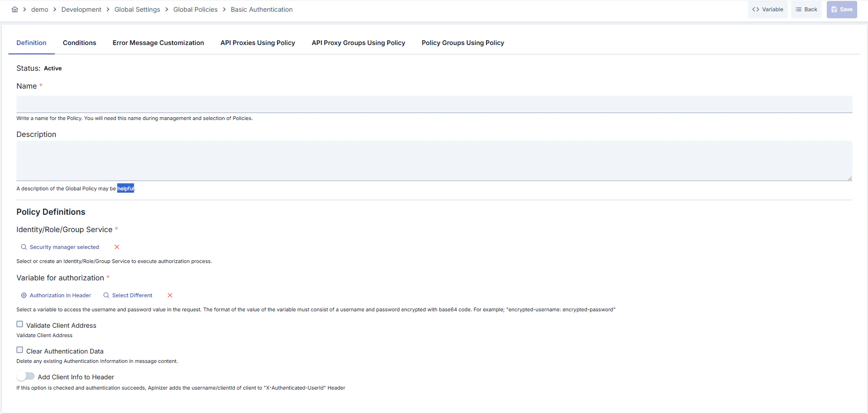Go to Global Policies breadcrumb

(x=195, y=9)
